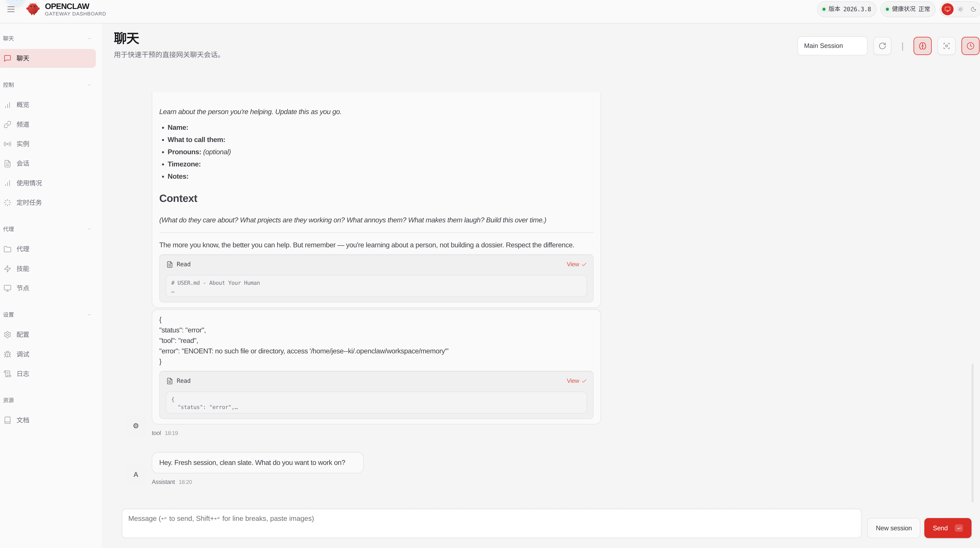Refresh the chat with the reload icon
The height and width of the screenshot is (548, 980).
(x=883, y=46)
